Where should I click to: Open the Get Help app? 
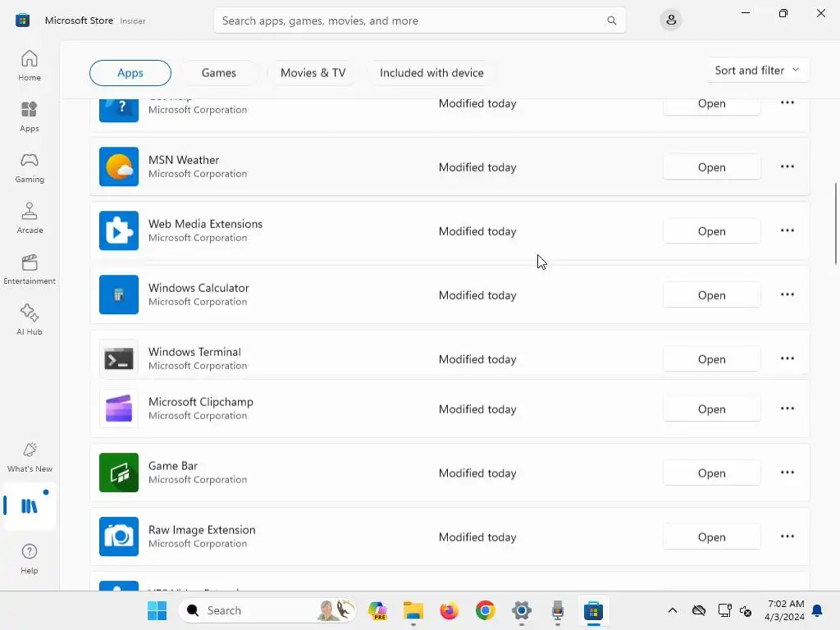point(711,106)
